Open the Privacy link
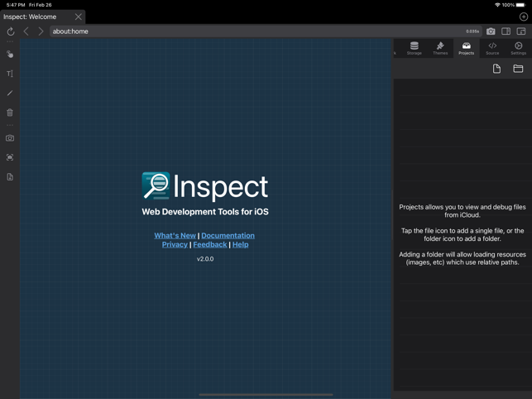This screenshot has height=399, width=532. (x=175, y=244)
